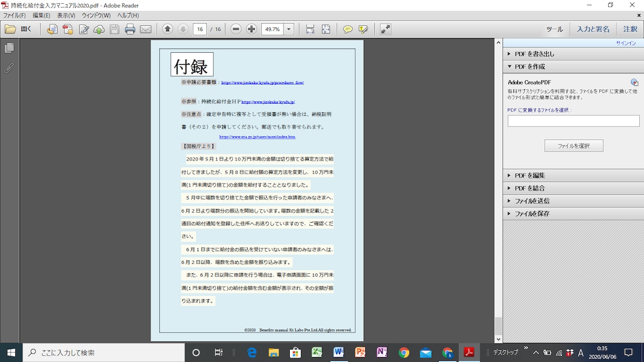Open the notification center icon
This screenshot has height=362, width=644.
pyautogui.click(x=628, y=353)
